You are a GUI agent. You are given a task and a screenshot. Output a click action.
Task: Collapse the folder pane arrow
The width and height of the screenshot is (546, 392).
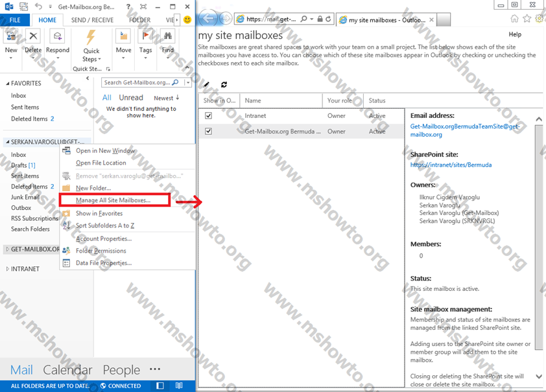click(88, 78)
